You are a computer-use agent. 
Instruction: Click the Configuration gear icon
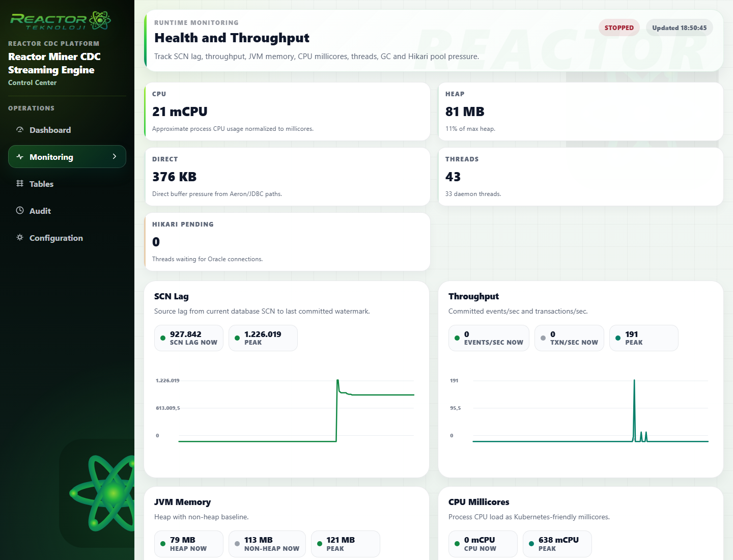pyautogui.click(x=20, y=238)
